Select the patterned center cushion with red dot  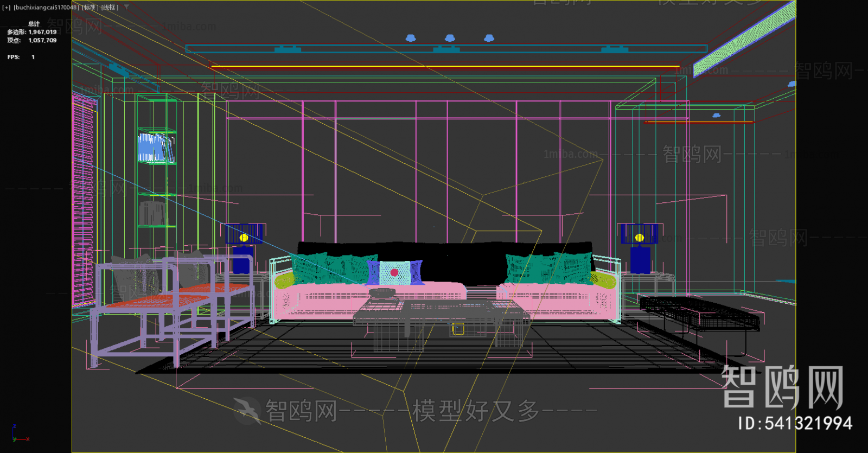(394, 272)
